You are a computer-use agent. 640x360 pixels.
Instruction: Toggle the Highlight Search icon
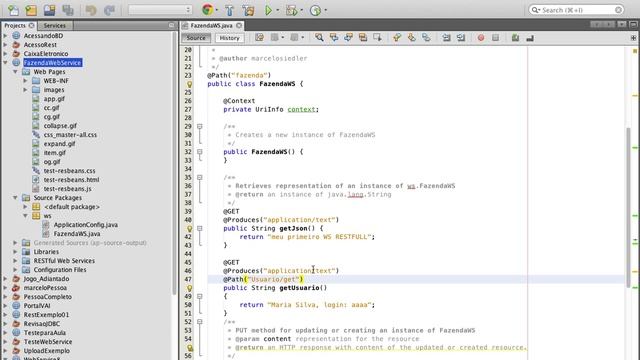tap(363, 38)
